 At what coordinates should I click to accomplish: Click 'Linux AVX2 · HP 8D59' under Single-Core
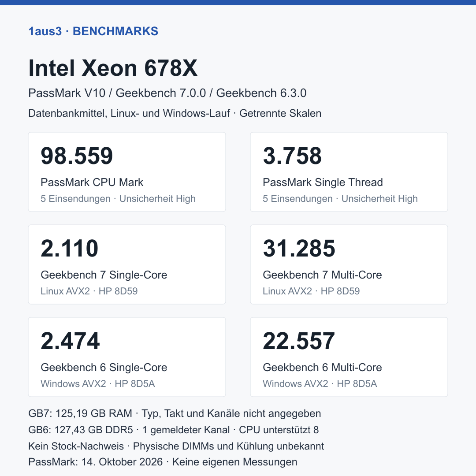point(89,291)
